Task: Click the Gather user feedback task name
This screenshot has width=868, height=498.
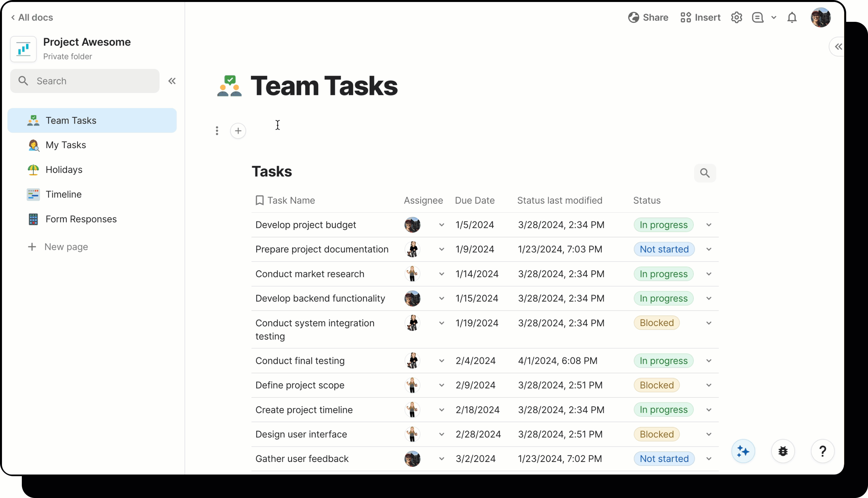Action: click(x=302, y=459)
